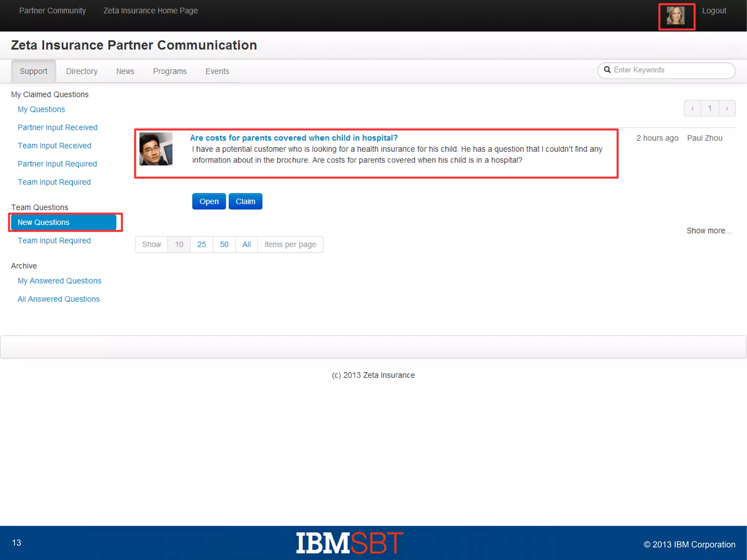747x560 pixels.
Task: Click the '2 hours ago' timestamp
Action: click(x=657, y=138)
